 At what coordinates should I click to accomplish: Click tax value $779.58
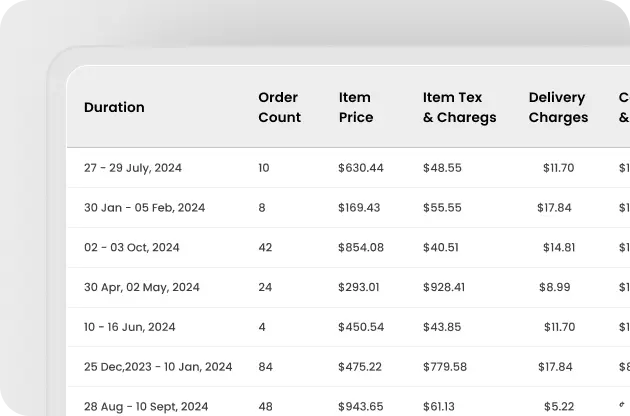[x=445, y=367]
